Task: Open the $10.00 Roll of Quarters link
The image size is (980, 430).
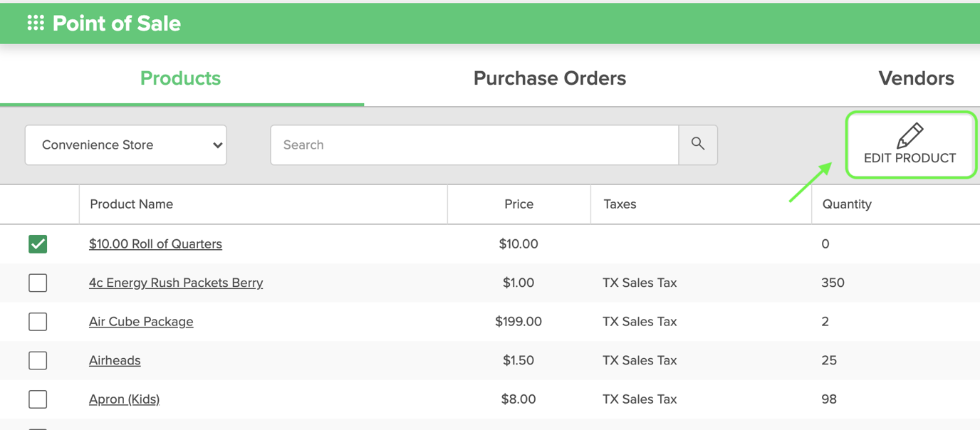Action: (x=155, y=243)
